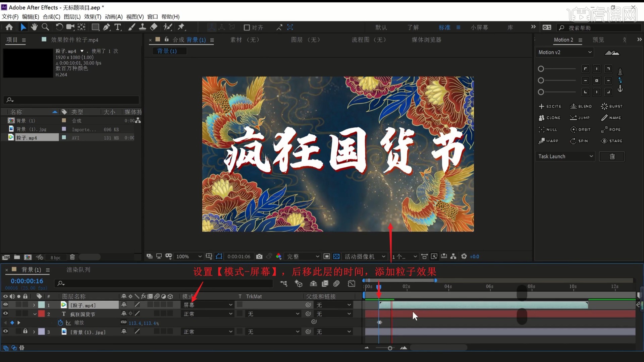
Task: Select the Selection arrow tool
Action: click(23, 27)
